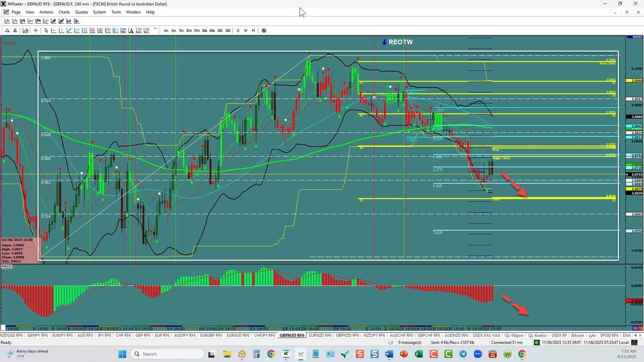This screenshot has width=644, height=362.
Task: Click the MACD indicator label
Action: tap(6, 266)
